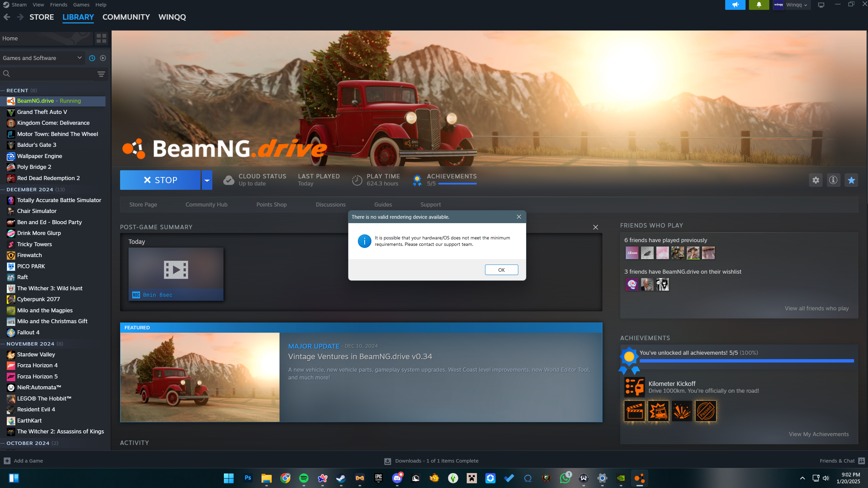The width and height of the screenshot is (868, 488).
Task: Open the dropdown arrow beside STOP
Action: pos(207,180)
